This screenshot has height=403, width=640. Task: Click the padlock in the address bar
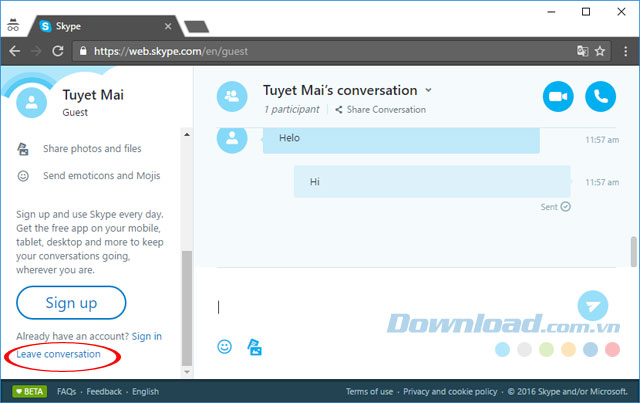pyautogui.click(x=83, y=51)
